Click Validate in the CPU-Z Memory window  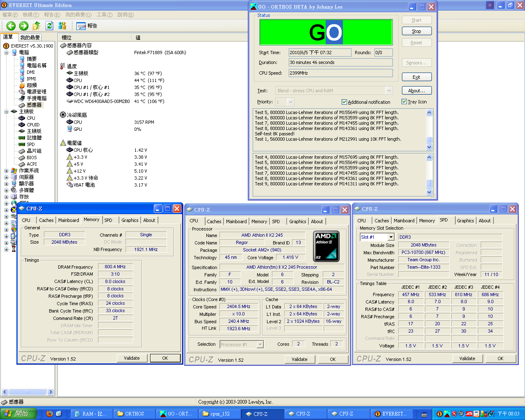(132, 358)
